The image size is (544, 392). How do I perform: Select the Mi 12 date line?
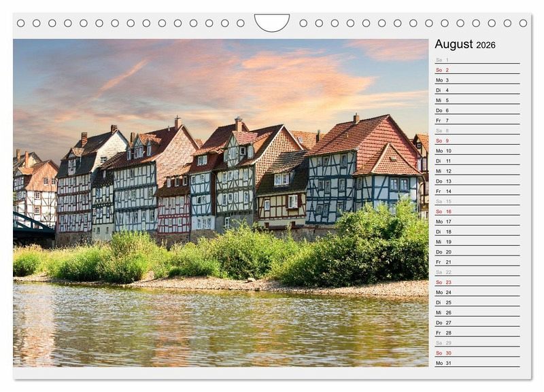click(x=476, y=171)
